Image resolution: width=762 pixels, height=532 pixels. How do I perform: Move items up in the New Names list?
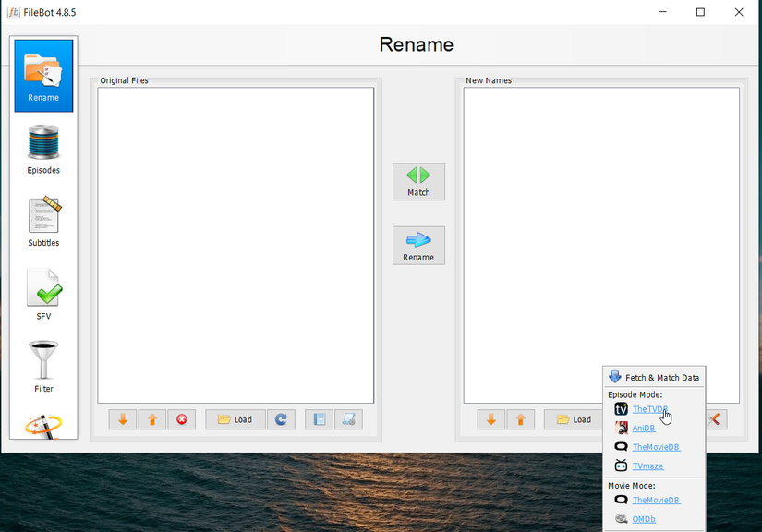[x=520, y=419]
